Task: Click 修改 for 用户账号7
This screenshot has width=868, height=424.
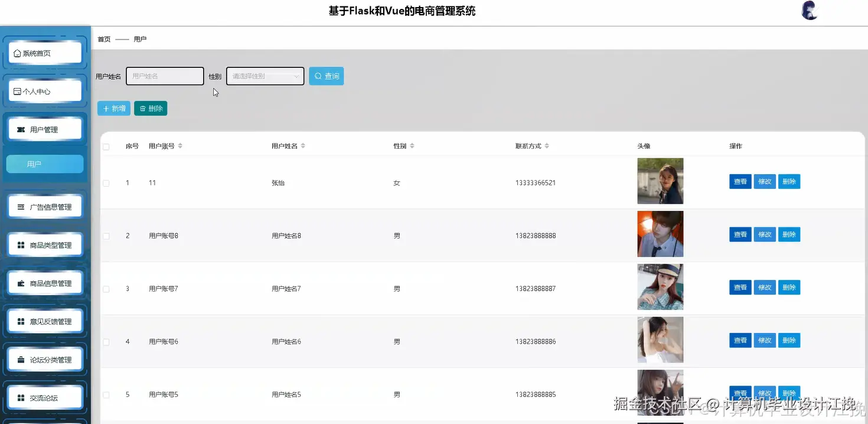Action: pos(765,288)
